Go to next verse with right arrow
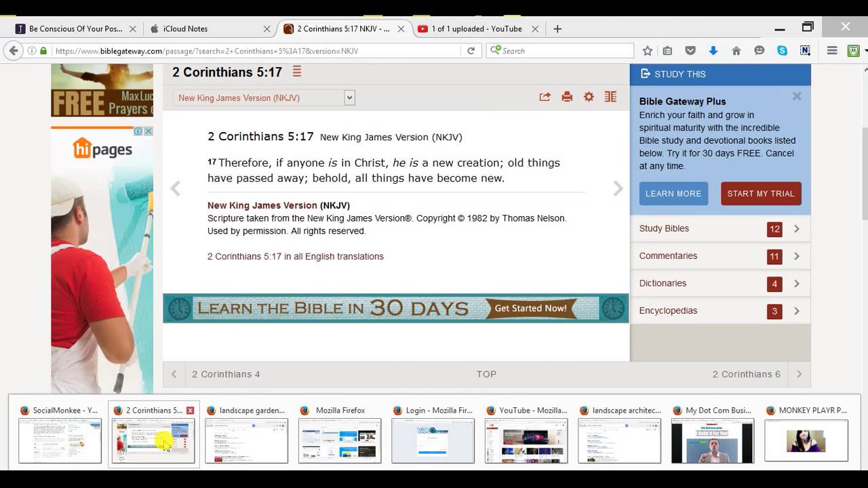868x488 pixels. [x=618, y=188]
